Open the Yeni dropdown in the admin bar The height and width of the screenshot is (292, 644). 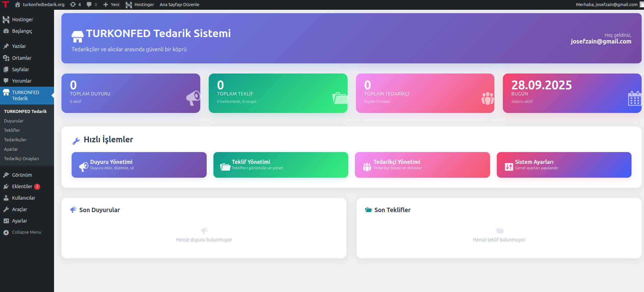pyautogui.click(x=111, y=4)
